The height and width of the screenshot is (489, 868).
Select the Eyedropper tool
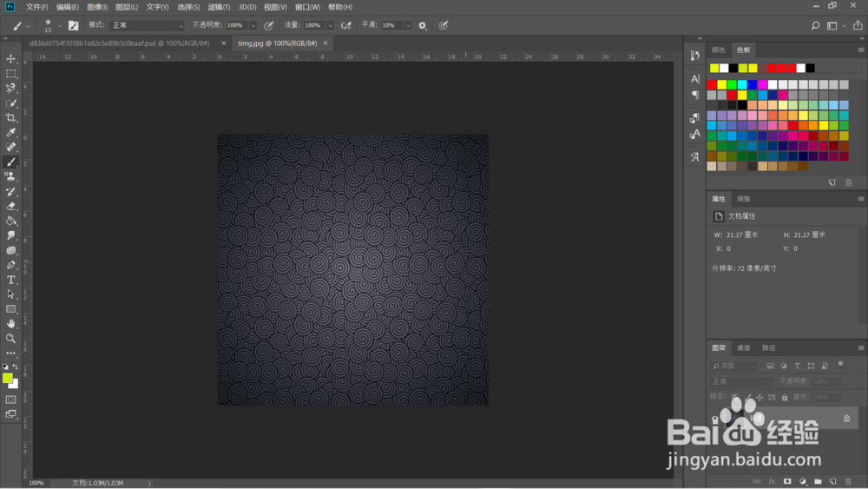pyautogui.click(x=10, y=132)
